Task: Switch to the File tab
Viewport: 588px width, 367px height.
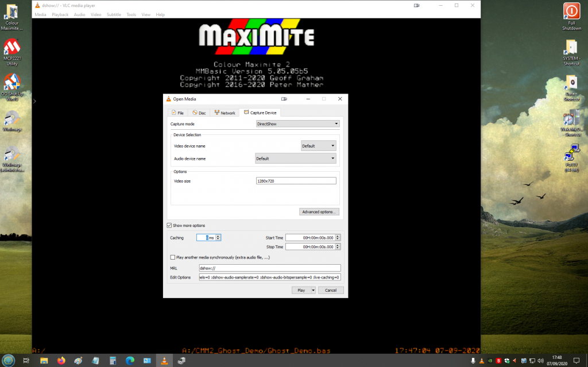Action: pyautogui.click(x=177, y=113)
